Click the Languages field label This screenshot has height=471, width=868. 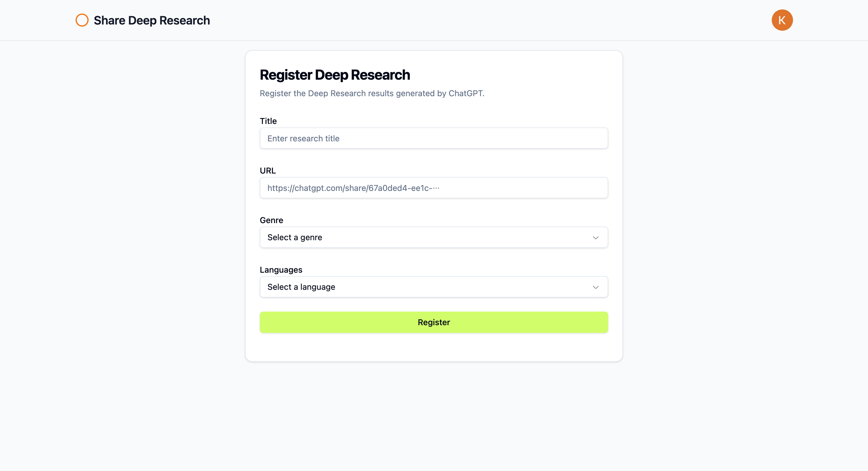point(281,269)
